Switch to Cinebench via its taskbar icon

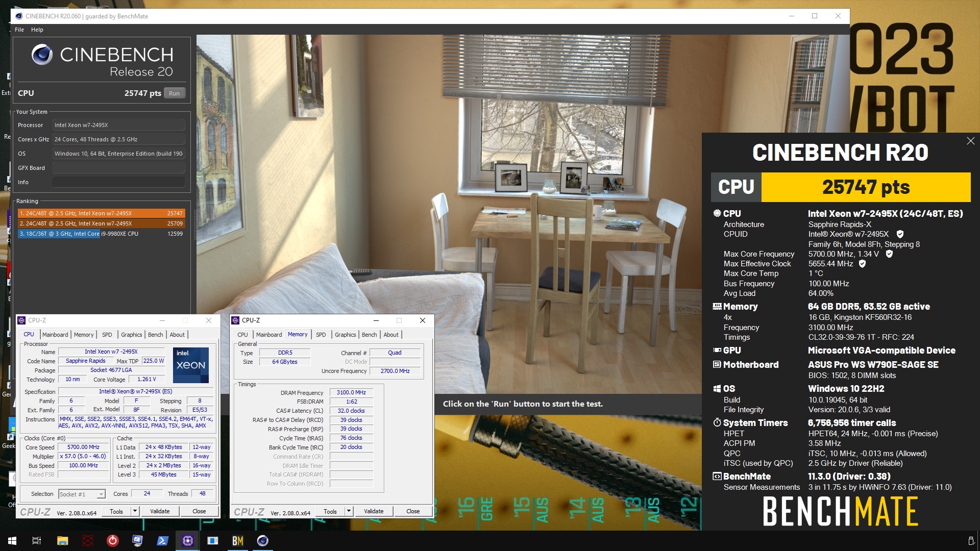[x=263, y=541]
